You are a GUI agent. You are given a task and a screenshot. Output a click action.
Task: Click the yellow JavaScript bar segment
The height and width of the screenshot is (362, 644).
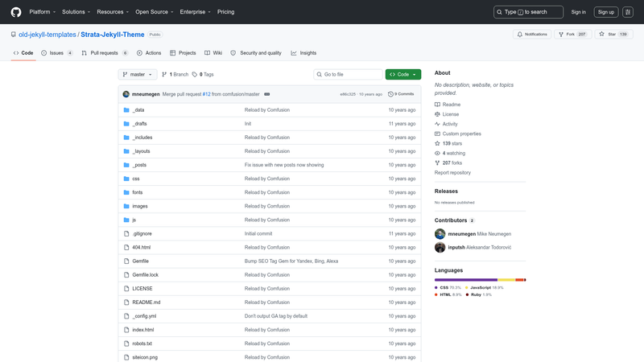pos(506,280)
